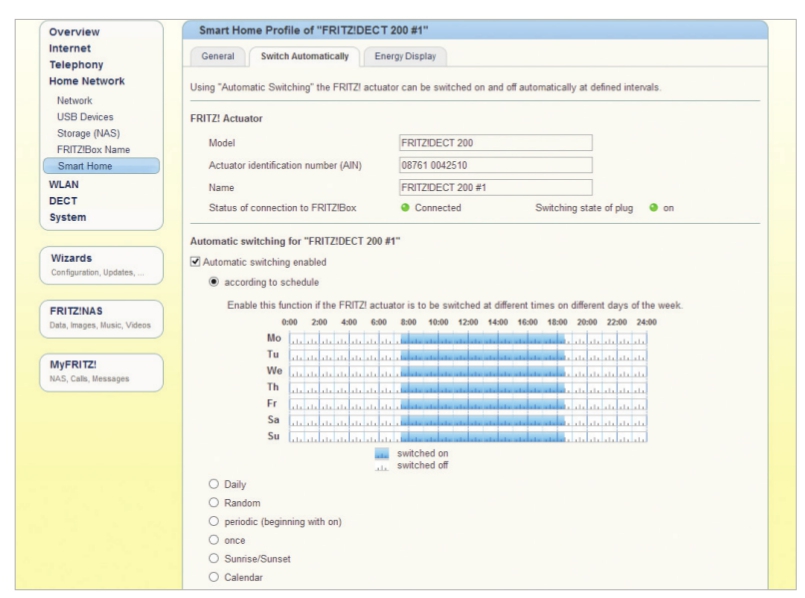This screenshot has width=805, height=598.
Task: Choose the Random switching option
Action: click(x=214, y=503)
